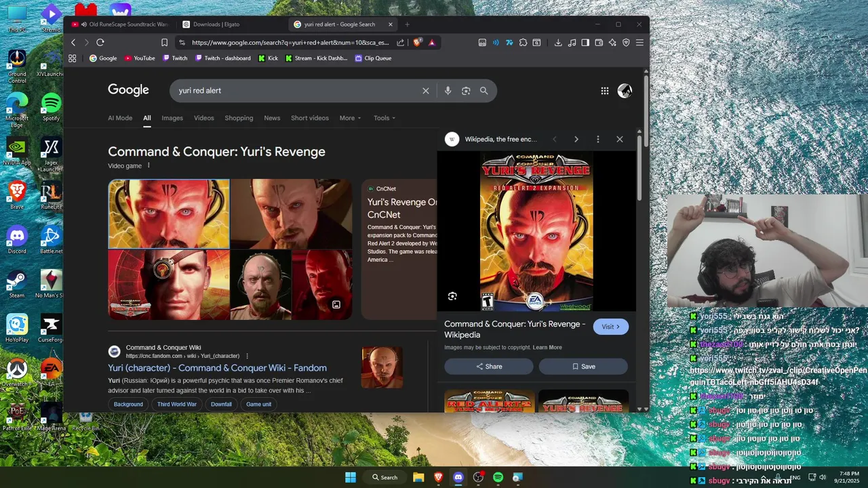The height and width of the screenshot is (488, 868).
Task: Open Clip Queue bookmark
Action: click(x=373, y=58)
